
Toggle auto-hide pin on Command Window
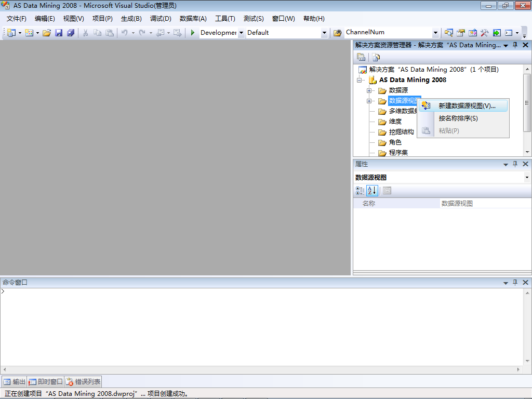(515, 282)
